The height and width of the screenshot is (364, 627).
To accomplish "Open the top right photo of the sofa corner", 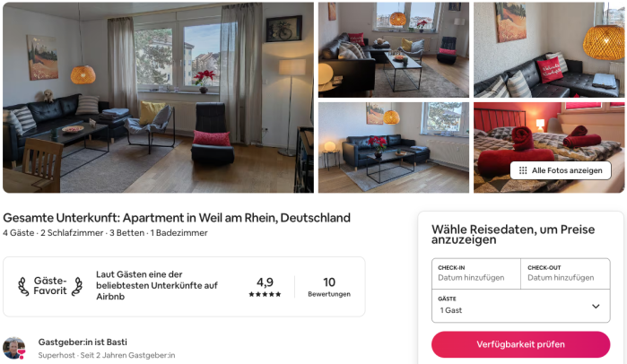I will pos(549,50).
